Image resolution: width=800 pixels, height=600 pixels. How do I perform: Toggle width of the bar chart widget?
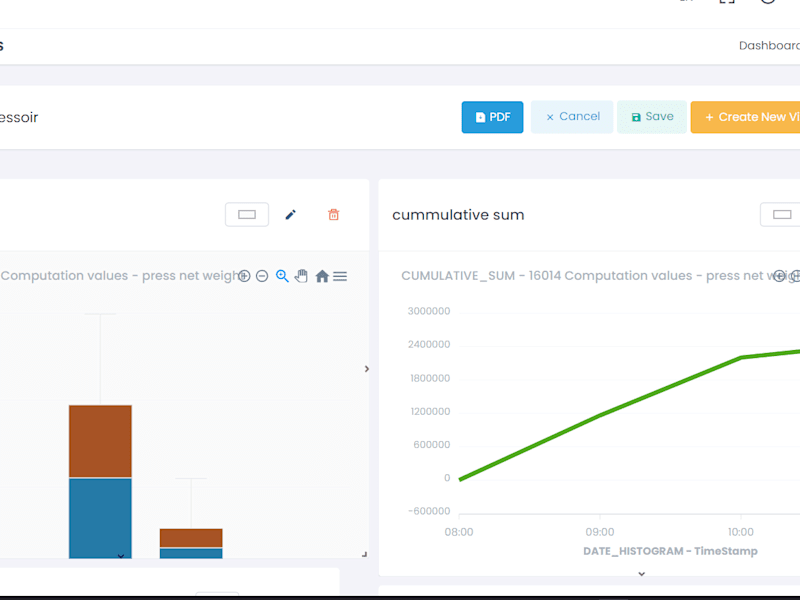pos(247,214)
